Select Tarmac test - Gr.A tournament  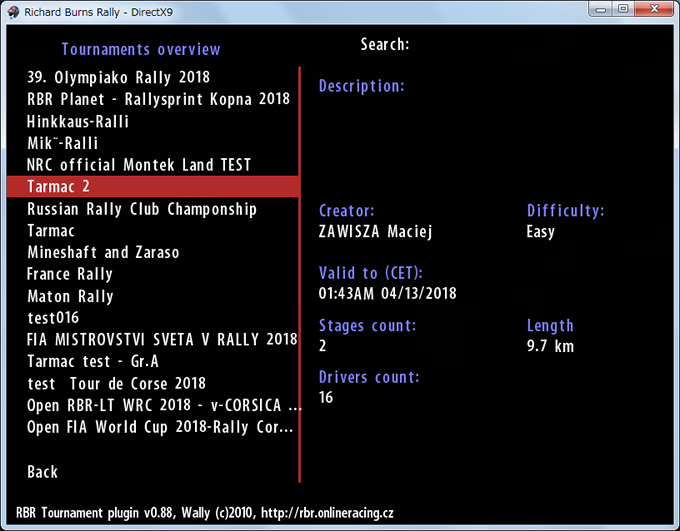[93, 361]
